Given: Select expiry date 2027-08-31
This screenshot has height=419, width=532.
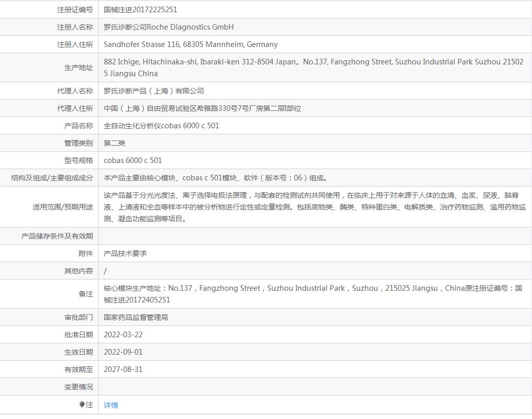Looking at the screenshot, I should point(123,369).
